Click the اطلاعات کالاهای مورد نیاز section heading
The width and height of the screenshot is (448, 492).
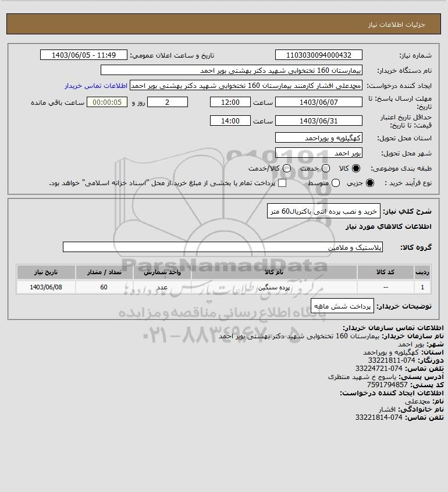click(388, 227)
